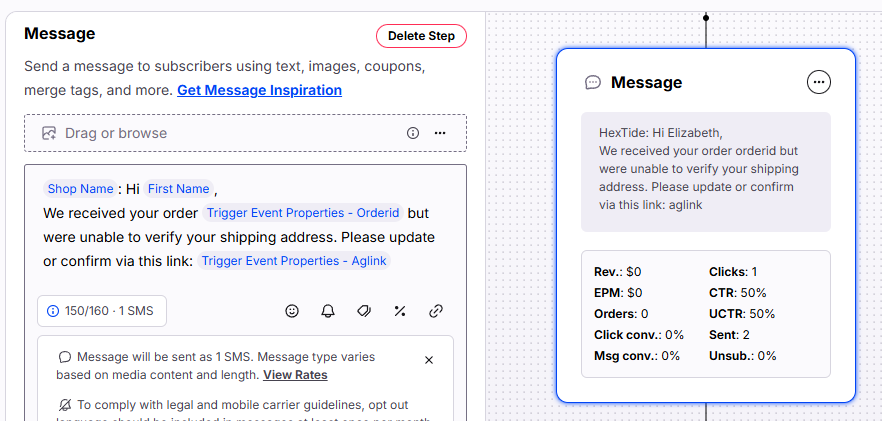Click the Trigger Event Properties Aglink tag
The width and height of the screenshot is (882, 421).
tap(294, 261)
